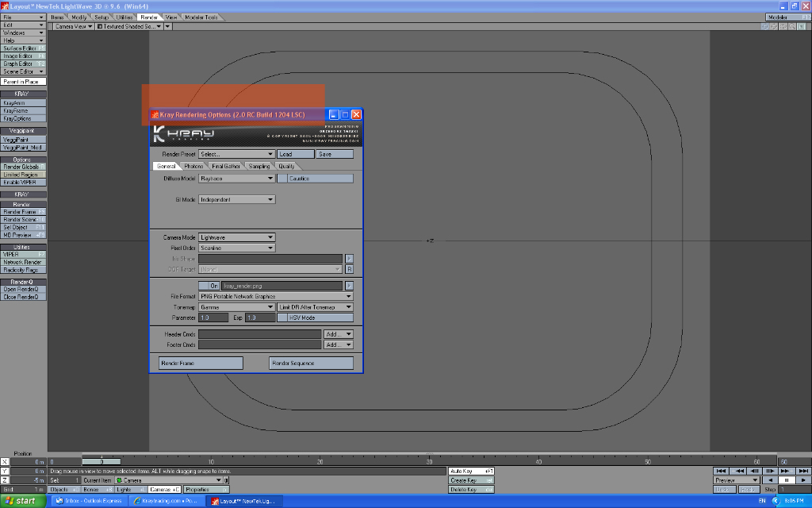Jump to the last frame button
Image resolution: width=812 pixels, height=508 pixels.
click(x=802, y=471)
